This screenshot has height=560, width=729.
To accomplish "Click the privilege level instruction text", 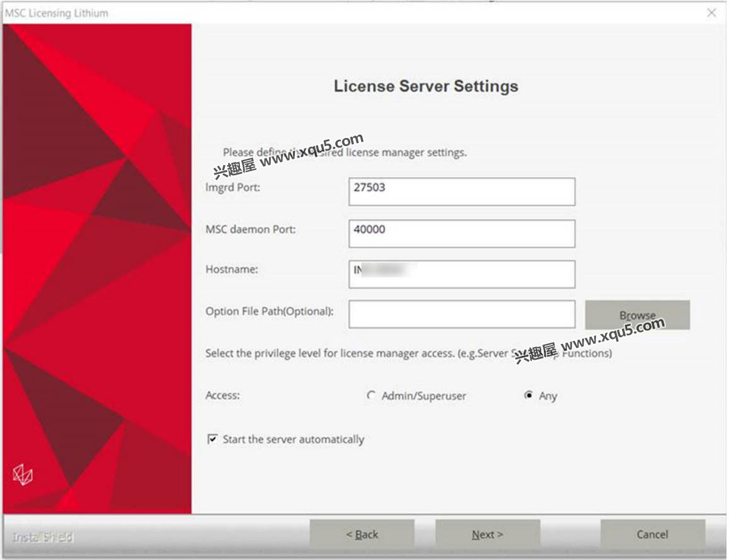I will [x=409, y=353].
